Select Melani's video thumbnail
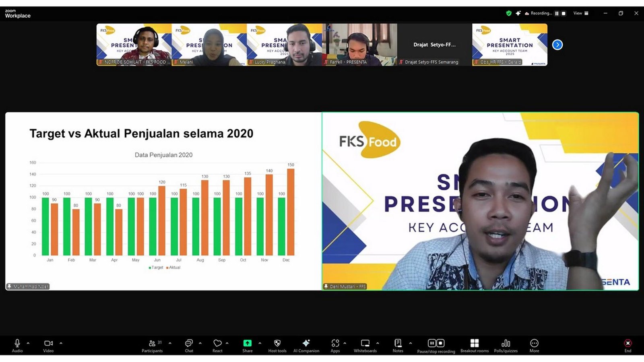 point(209,45)
